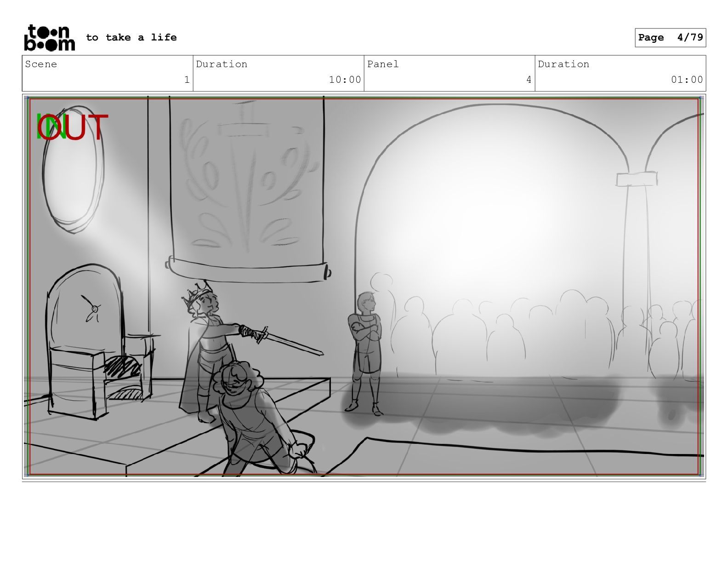Click the panel number value '4'
Image resolution: width=728 pixels, height=563 pixels.
[529, 80]
